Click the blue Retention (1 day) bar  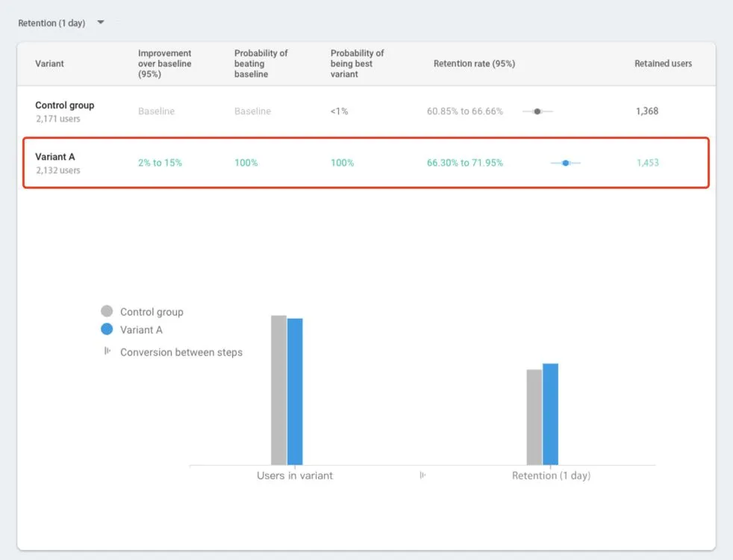click(550, 414)
